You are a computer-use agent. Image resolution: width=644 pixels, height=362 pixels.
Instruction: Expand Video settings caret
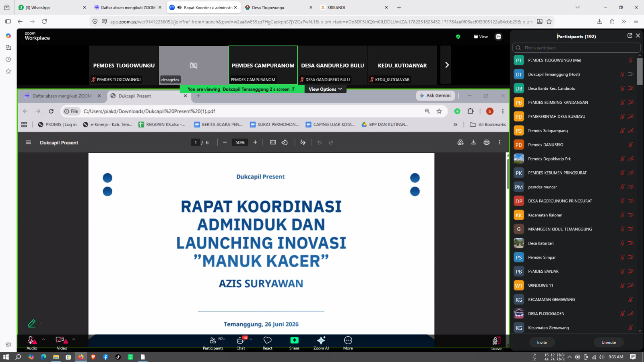74,339
